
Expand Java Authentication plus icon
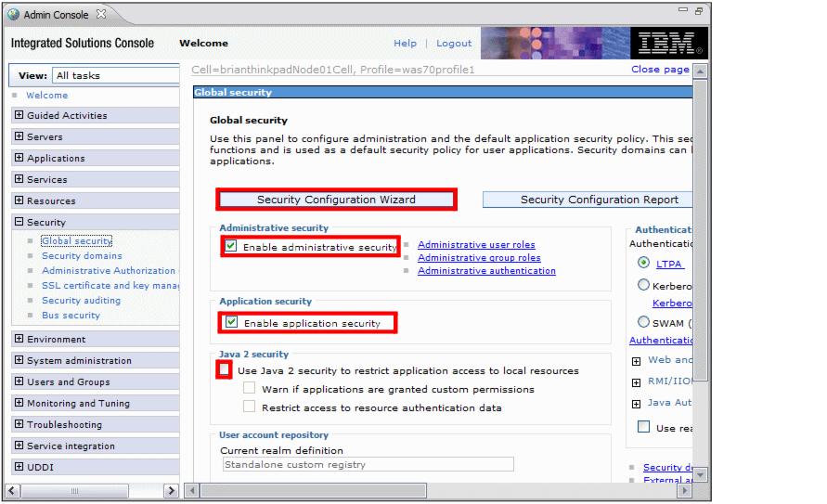pyautogui.click(x=636, y=404)
